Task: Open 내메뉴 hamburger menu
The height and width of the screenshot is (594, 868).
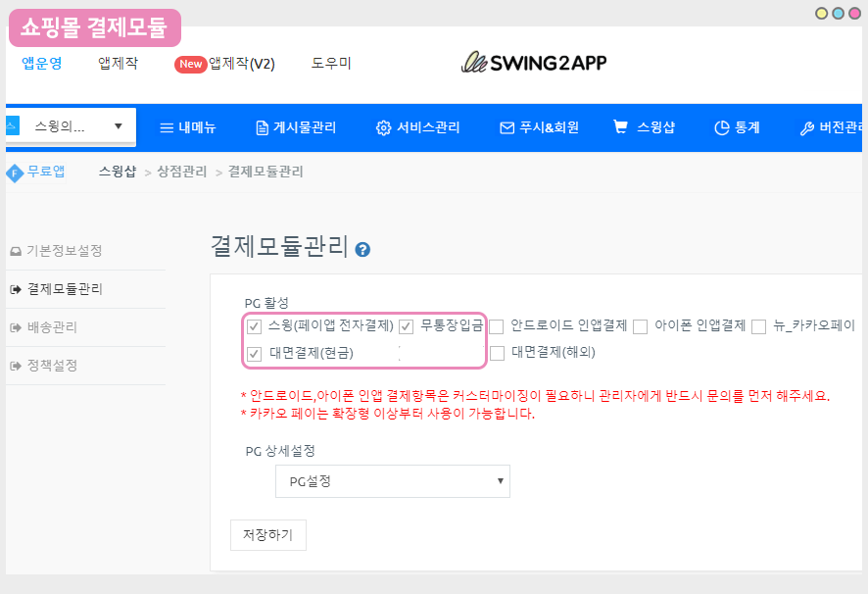Action: coord(188,127)
